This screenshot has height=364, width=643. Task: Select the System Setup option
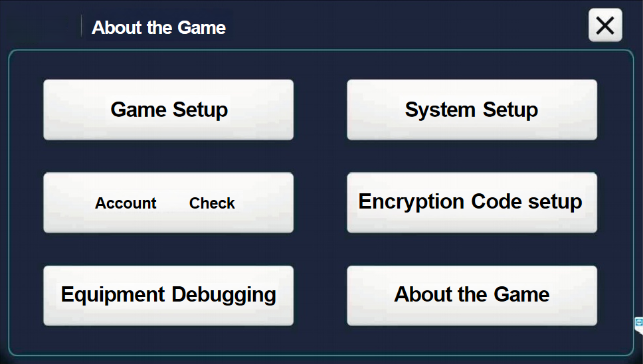[472, 110]
